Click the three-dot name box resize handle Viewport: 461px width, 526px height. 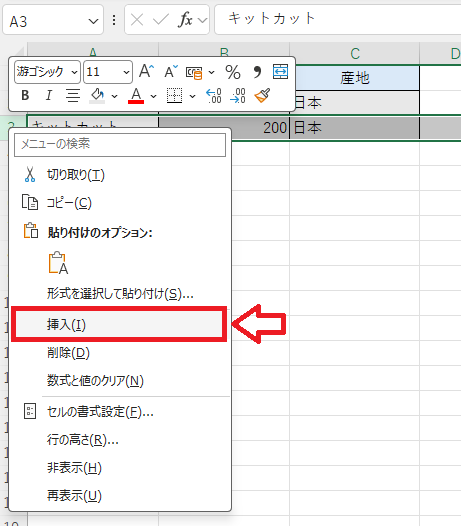[114, 20]
